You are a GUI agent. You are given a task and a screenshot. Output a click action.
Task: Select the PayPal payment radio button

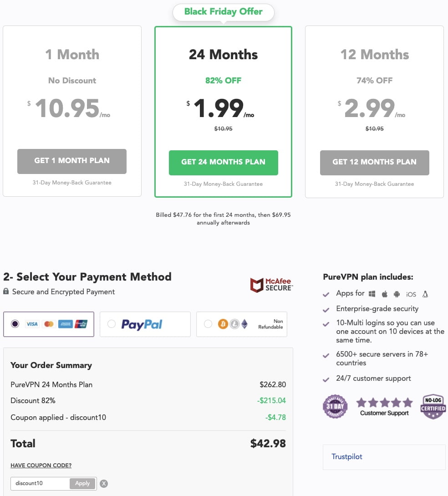[112, 324]
